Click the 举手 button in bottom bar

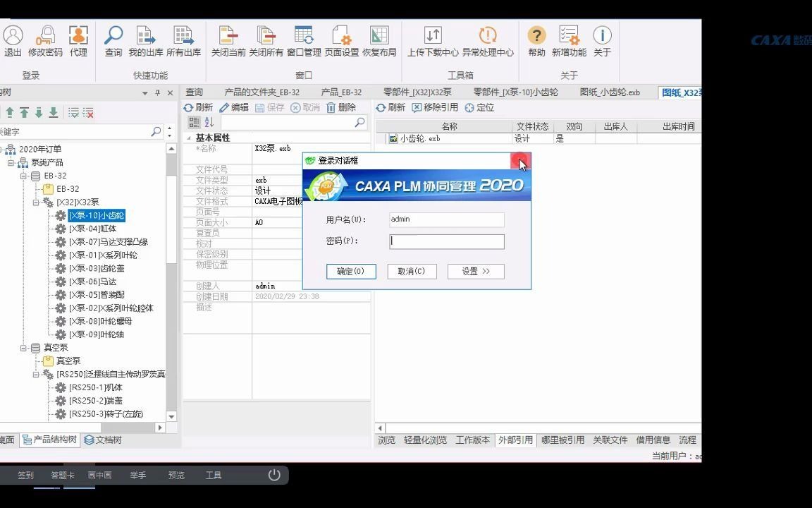137,476
